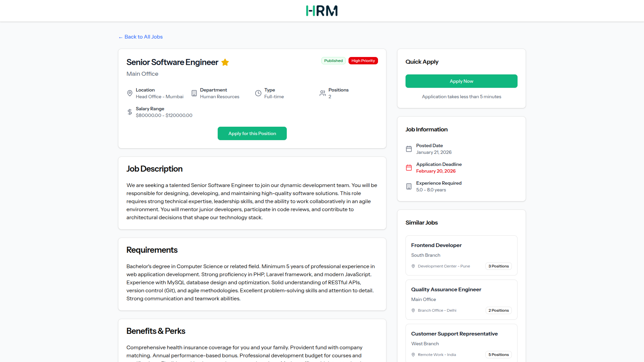Click the HRM logo in header
Image resolution: width=644 pixels, height=362 pixels.
click(322, 11)
